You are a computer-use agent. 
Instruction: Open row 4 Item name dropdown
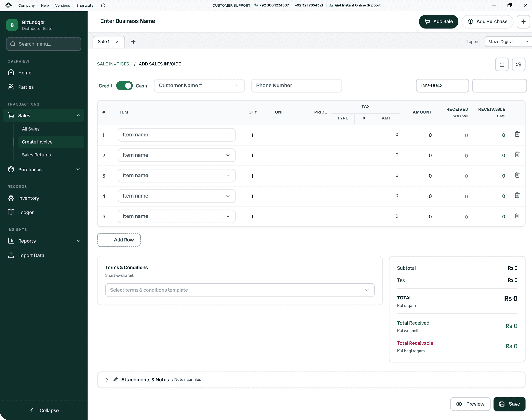(176, 196)
